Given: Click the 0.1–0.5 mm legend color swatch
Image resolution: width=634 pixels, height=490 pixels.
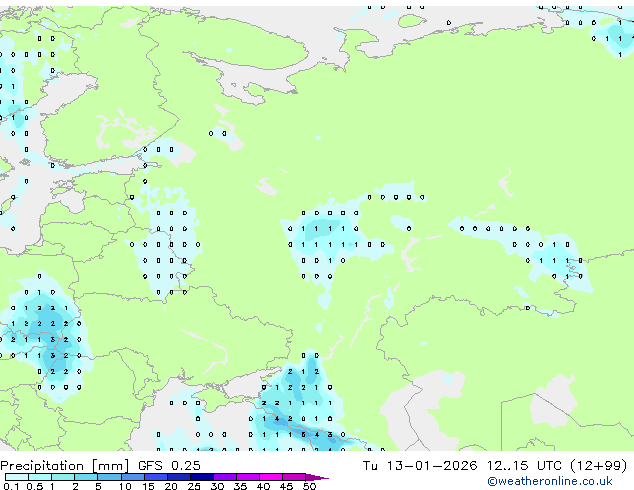Looking at the screenshot, I should tap(17, 477).
